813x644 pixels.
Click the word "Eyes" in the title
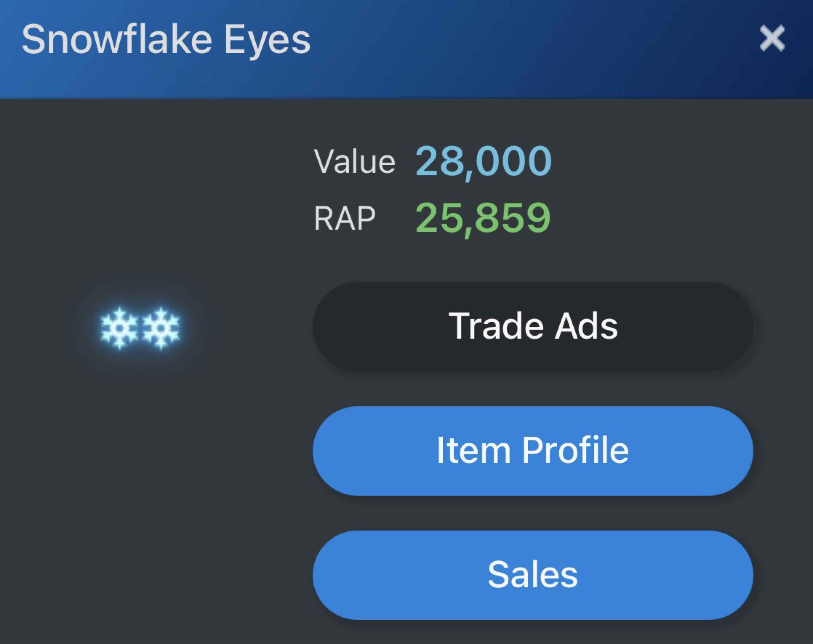point(267,41)
